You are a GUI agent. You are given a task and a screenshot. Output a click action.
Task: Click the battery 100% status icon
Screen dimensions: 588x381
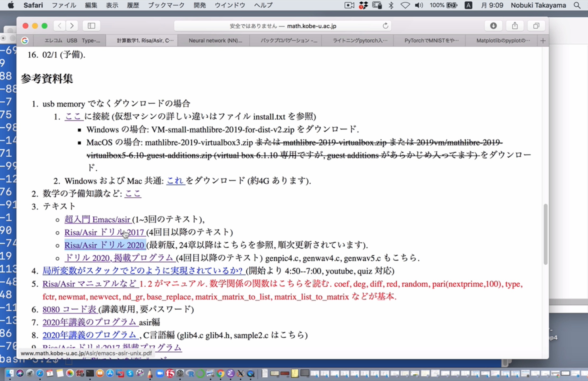tap(444, 5)
